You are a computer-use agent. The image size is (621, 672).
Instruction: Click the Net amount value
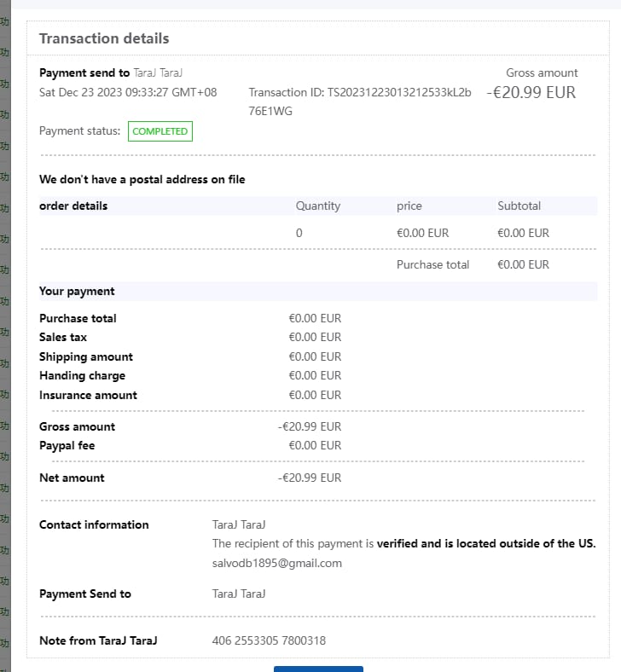(x=310, y=478)
